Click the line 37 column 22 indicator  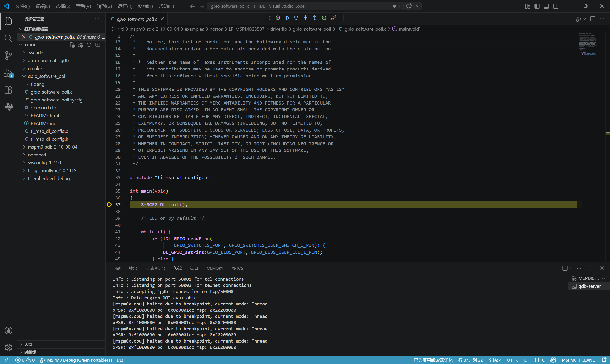470,360
